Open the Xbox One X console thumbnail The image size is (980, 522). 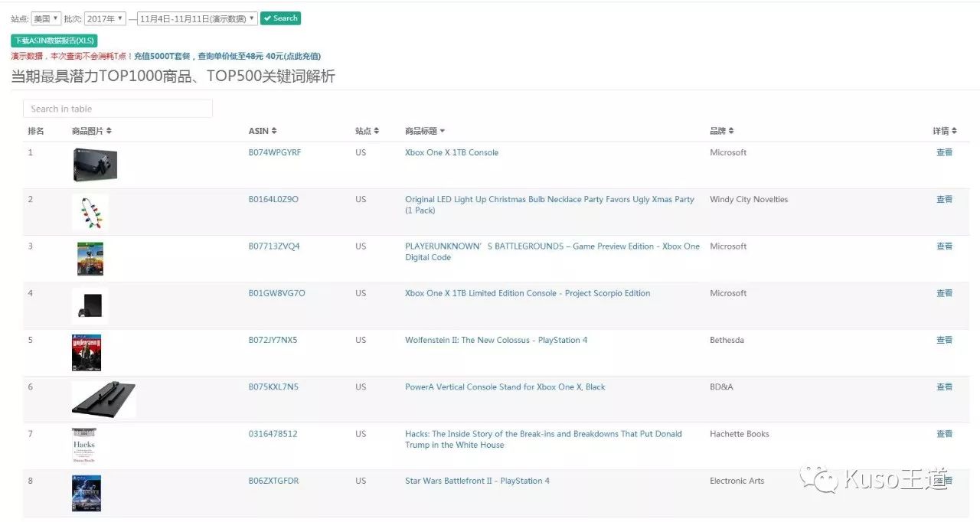point(95,165)
